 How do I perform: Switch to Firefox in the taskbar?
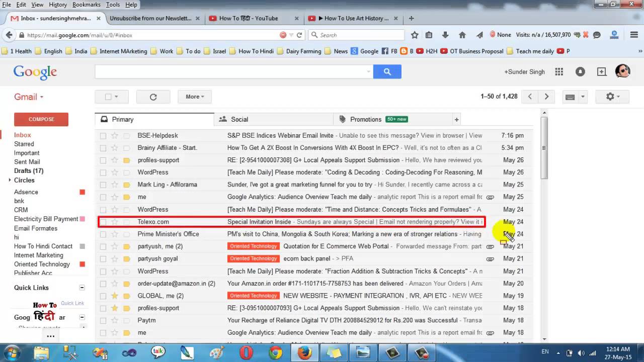304,353
